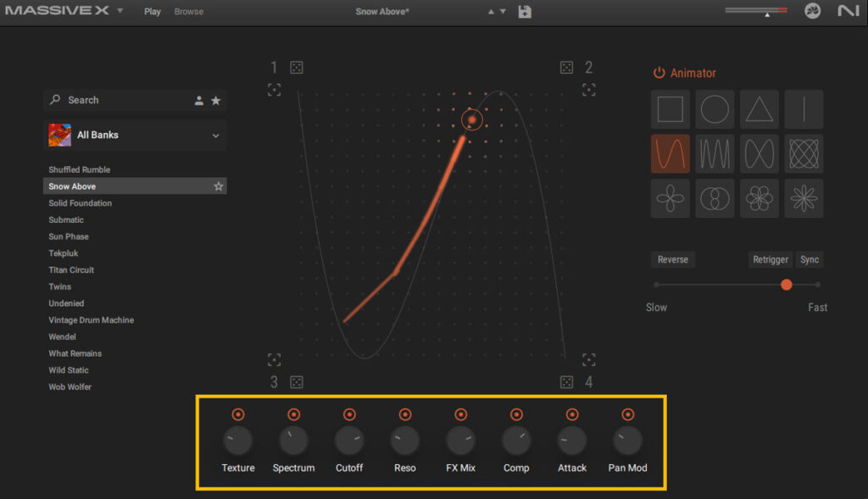Click the Cutoff knob
Image resolution: width=868 pixels, height=499 pixels.
349,441
